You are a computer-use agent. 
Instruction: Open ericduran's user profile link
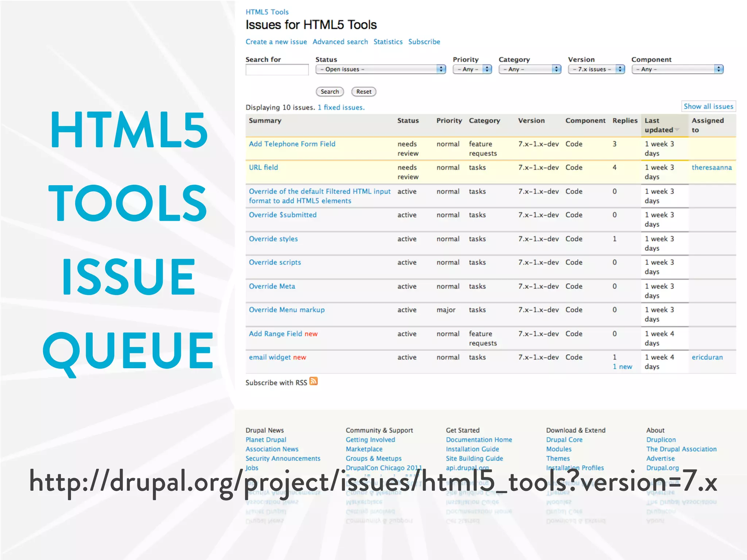pos(707,357)
